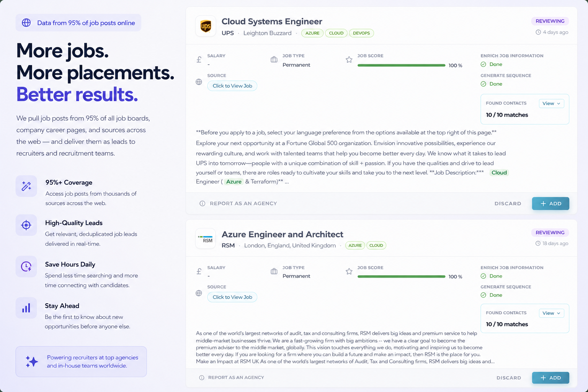The height and width of the screenshot is (392, 588).
Task: Discard the Azure Engineer and Architect job
Action: (509, 378)
